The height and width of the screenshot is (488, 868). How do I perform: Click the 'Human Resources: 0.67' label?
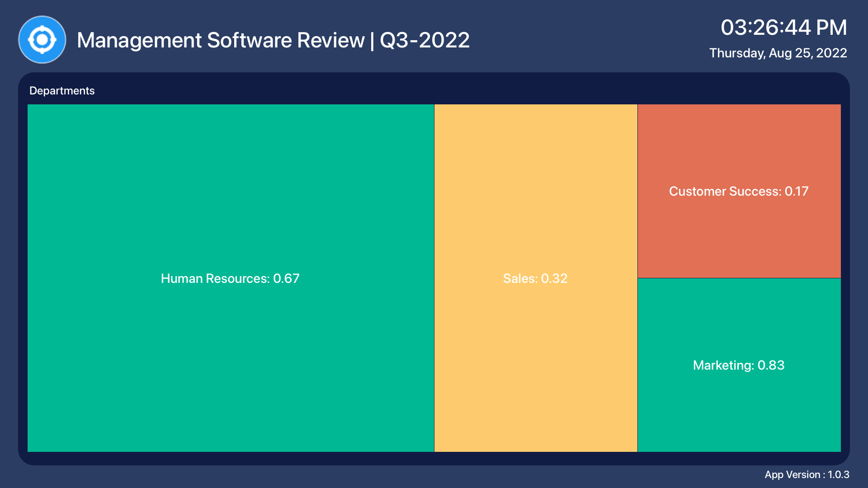pos(230,278)
